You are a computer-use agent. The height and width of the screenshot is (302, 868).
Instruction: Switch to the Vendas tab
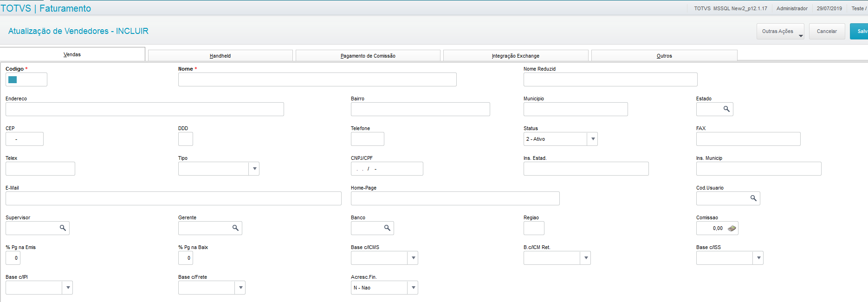click(x=72, y=54)
